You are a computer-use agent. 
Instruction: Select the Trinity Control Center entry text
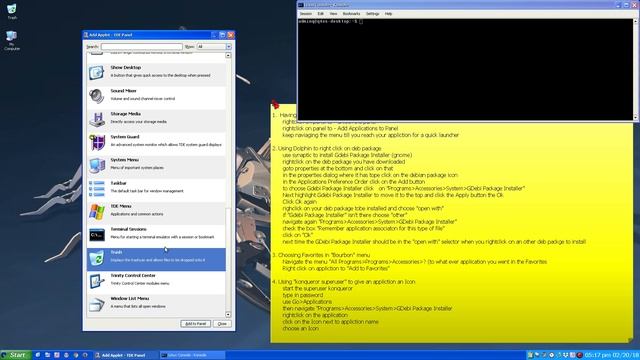[x=133, y=276]
